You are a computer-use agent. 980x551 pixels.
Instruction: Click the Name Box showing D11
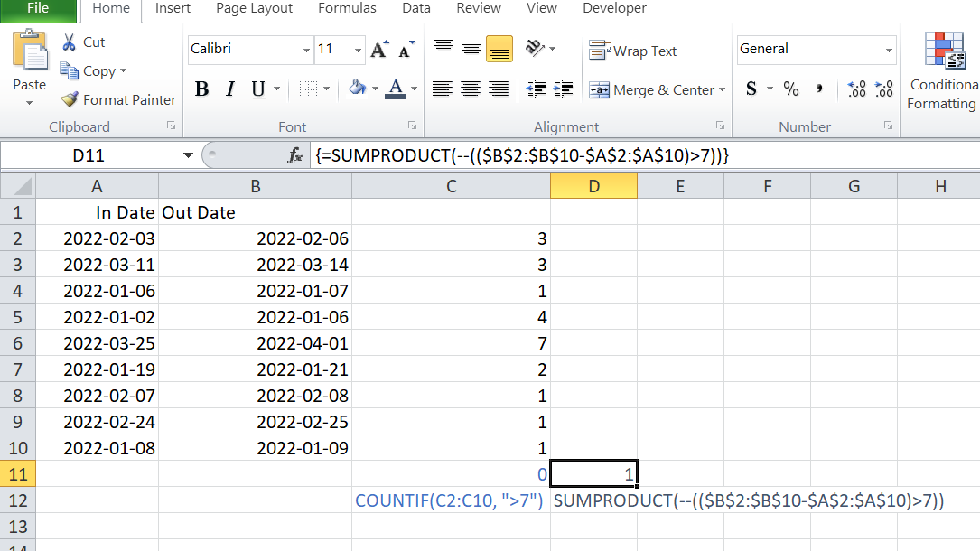pos(89,155)
